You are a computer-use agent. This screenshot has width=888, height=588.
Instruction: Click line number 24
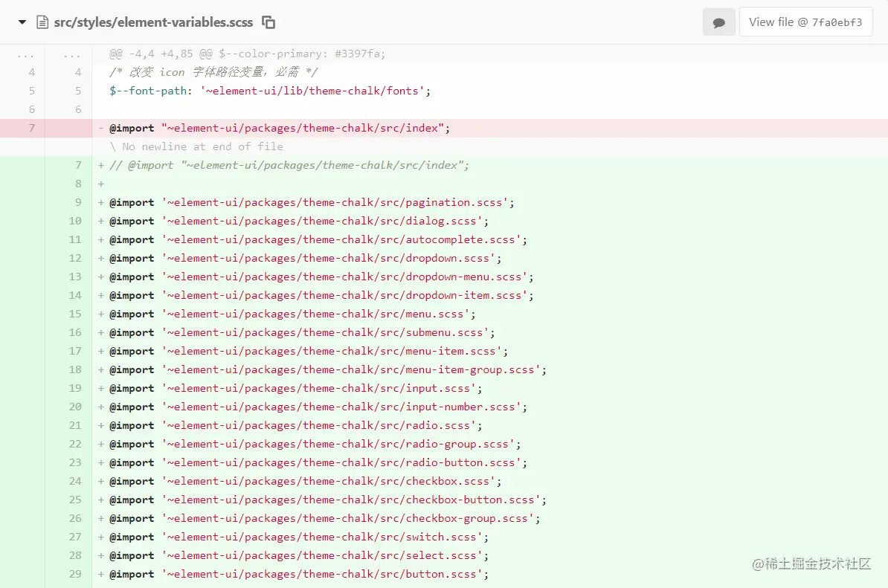pyautogui.click(x=75, y=481)
